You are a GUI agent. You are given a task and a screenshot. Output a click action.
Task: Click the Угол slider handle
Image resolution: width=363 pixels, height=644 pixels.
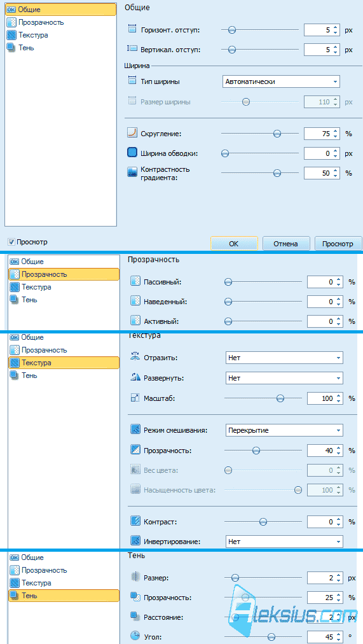271,636
